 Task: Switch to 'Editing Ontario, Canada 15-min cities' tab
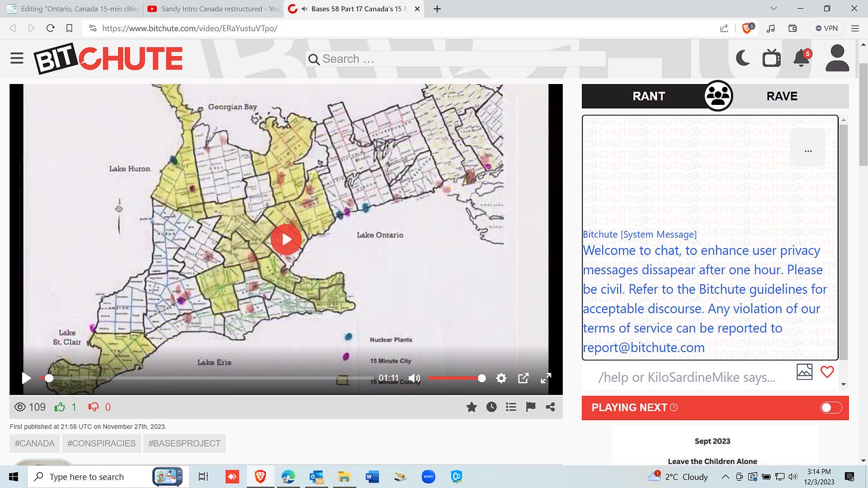pos(74,9)
